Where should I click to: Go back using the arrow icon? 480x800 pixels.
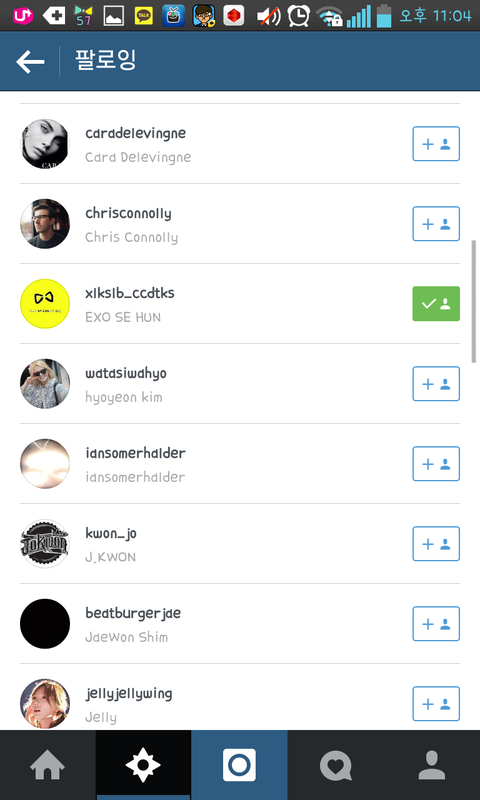click(30, 62)
